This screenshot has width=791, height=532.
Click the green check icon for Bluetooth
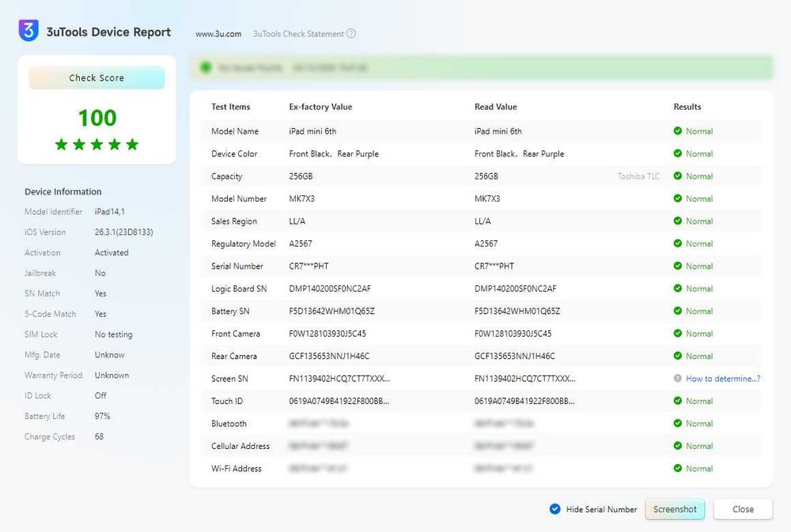pos(678,423)
